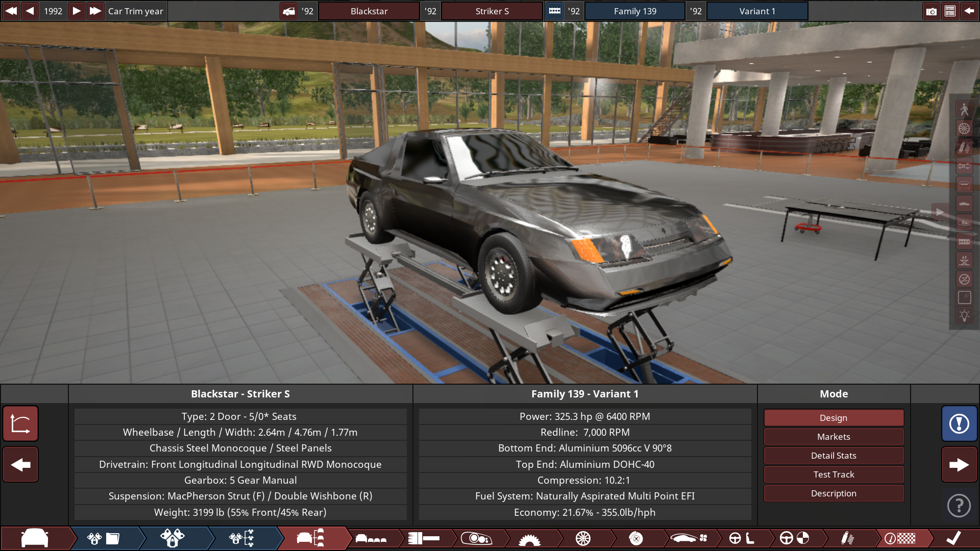Toggle the car front view body visibility

coord(964,185)
